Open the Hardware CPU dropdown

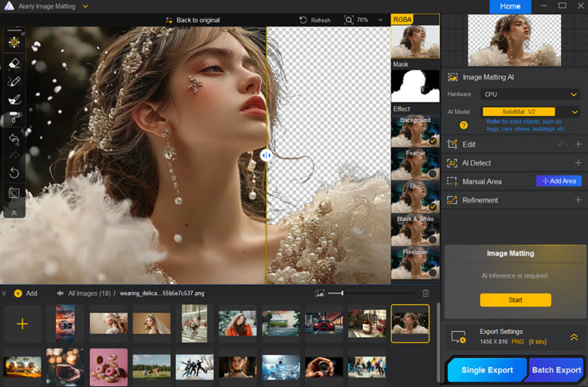pos(530,95)
